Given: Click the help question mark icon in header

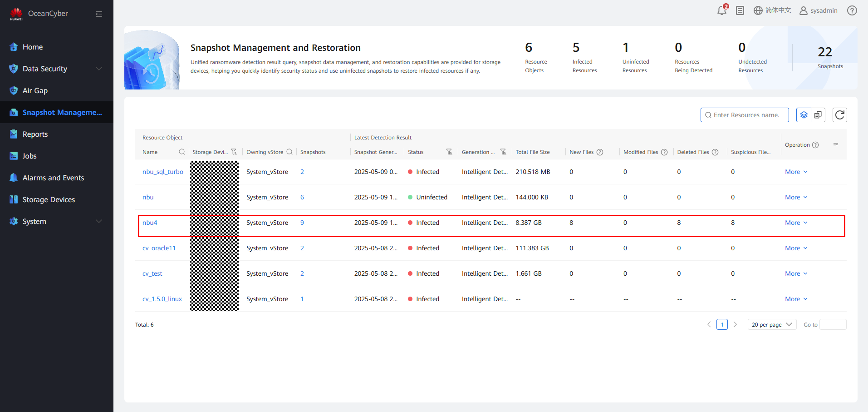Looking at the screenshot, I should point(852,10).
